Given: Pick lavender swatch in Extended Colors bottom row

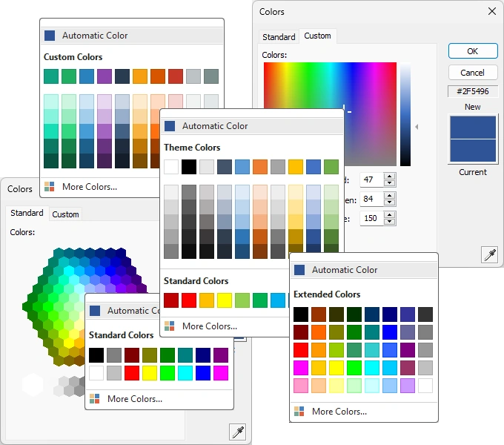Looking at the screenshot, I should tap(408, 386).
